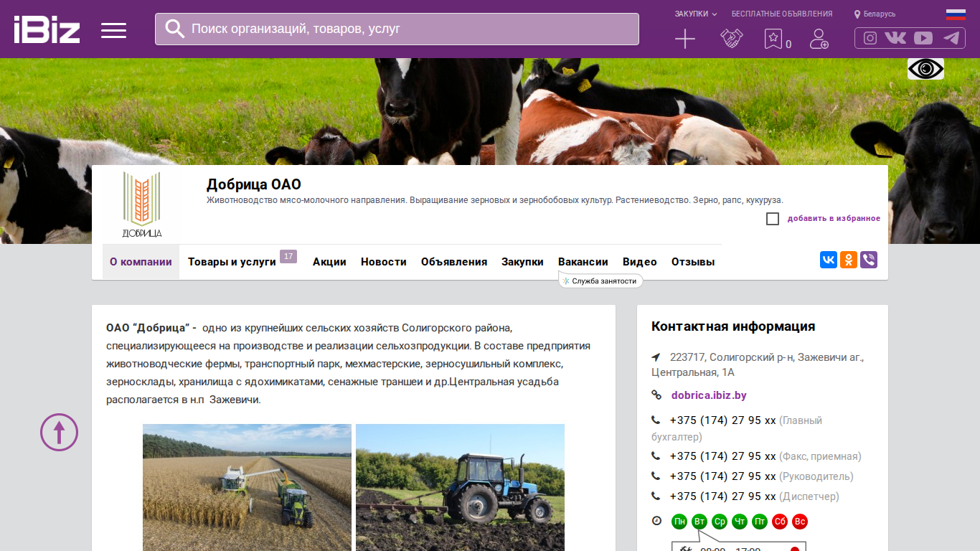Screen dimensions: 980x551
Task: Show phone number for Руководитель
Action: 722,476
